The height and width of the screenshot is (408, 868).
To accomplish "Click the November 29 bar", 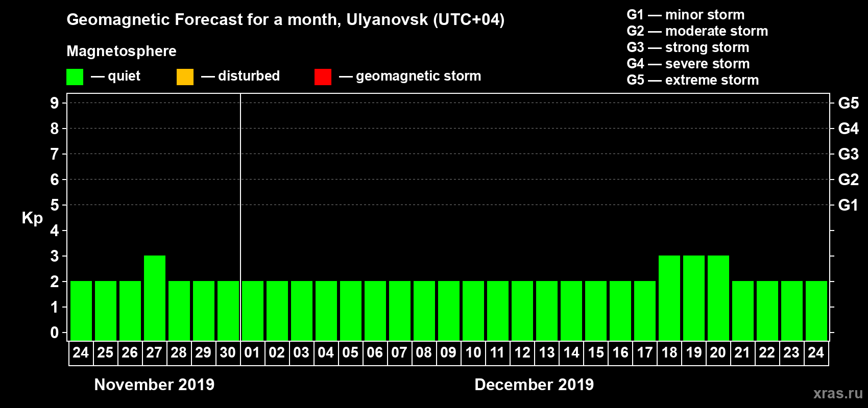I will pos(204,311).
